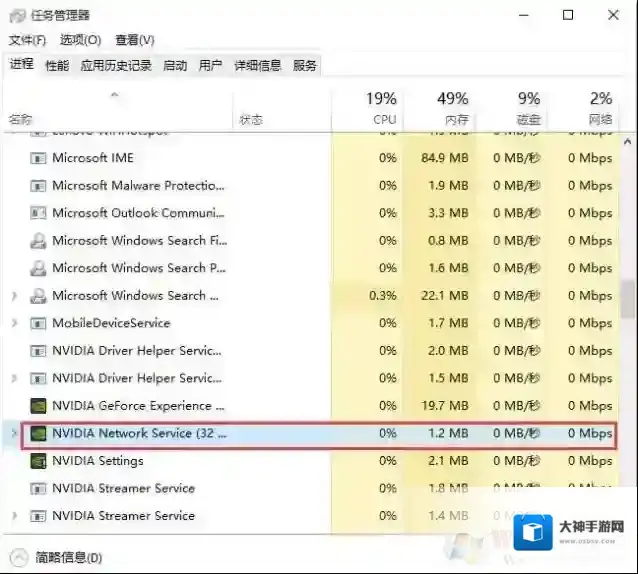Click the 3.3 MB memory value
Image resolution: width=638 pixels, height=574 pixels.
(448, 213)
